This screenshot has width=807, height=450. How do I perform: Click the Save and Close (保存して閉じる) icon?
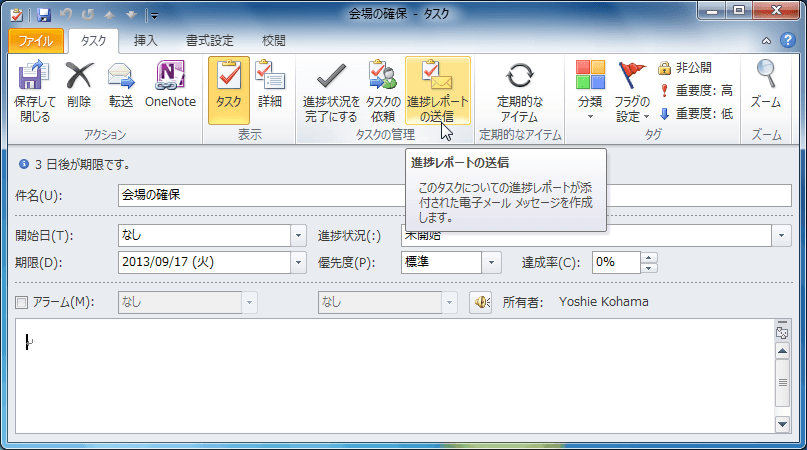34,76
